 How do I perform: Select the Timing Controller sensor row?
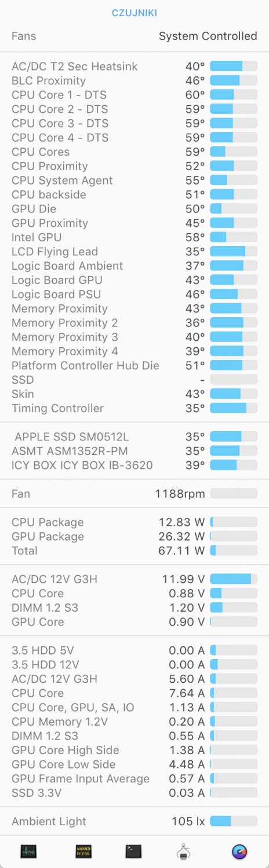134,408
